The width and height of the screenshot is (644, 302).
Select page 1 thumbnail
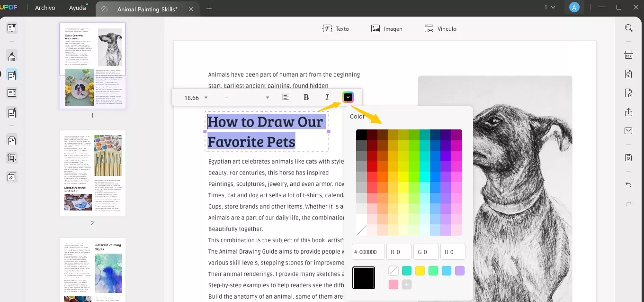(x=92, y=65)
